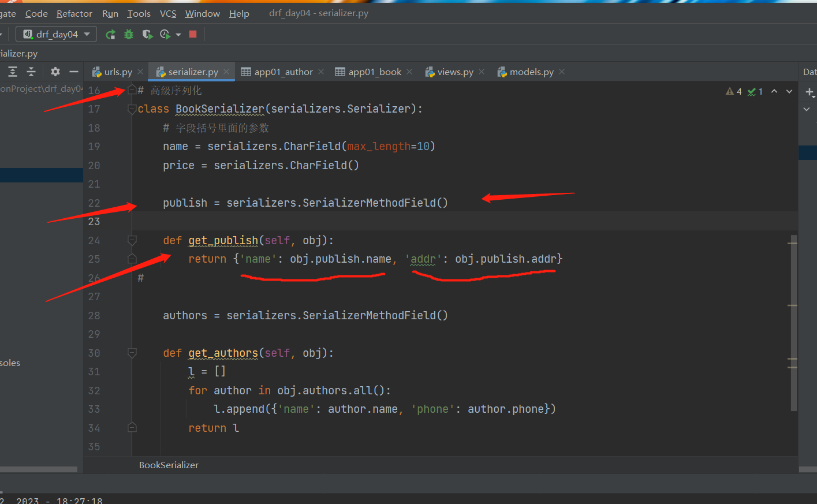Hide the project panel with minus icon
Screen dimensions: 817x504
click(73, 72)
